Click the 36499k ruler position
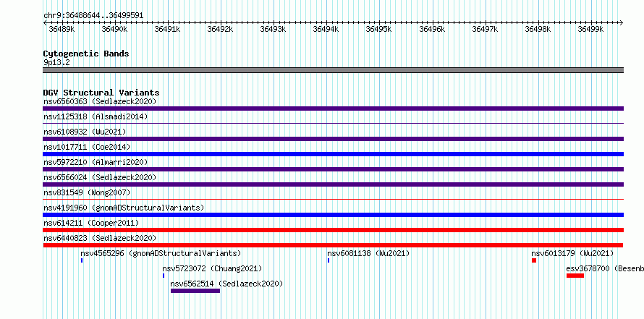Viewport: 644px width, 319px height. [x=591, y=29]
